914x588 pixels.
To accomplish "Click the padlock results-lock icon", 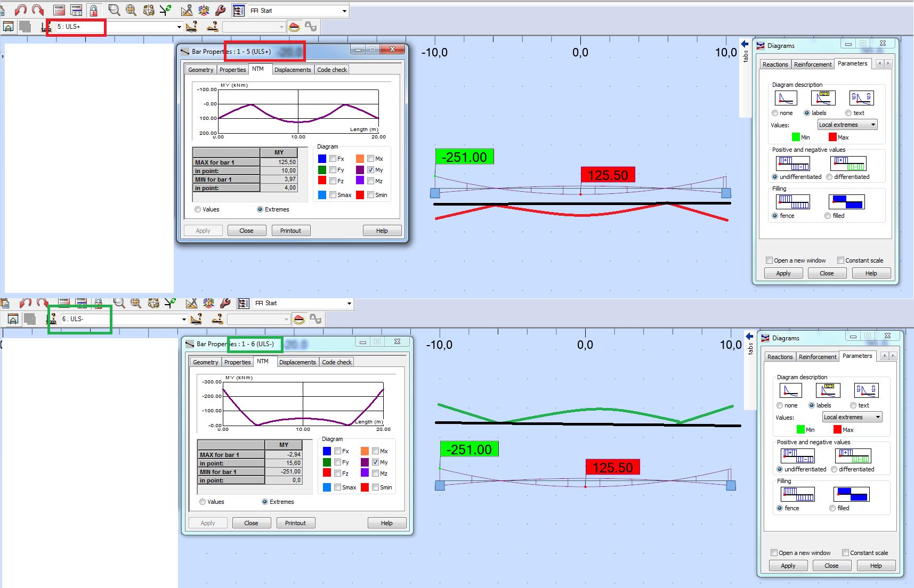I will (x=94, y=10).
